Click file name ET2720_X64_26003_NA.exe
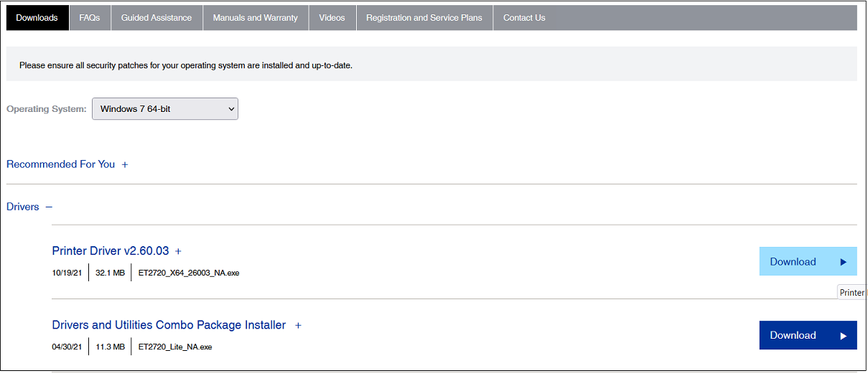Screen dimensions: 868x376 (189, 273)
